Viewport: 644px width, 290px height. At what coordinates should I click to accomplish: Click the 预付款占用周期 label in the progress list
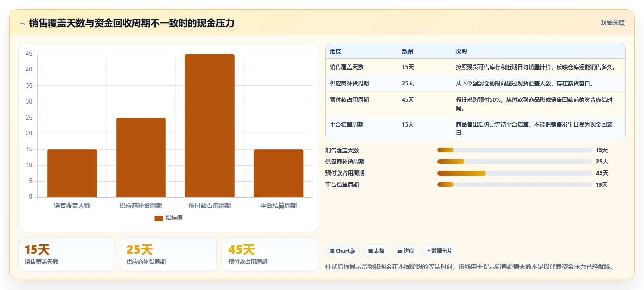(345, 173)
